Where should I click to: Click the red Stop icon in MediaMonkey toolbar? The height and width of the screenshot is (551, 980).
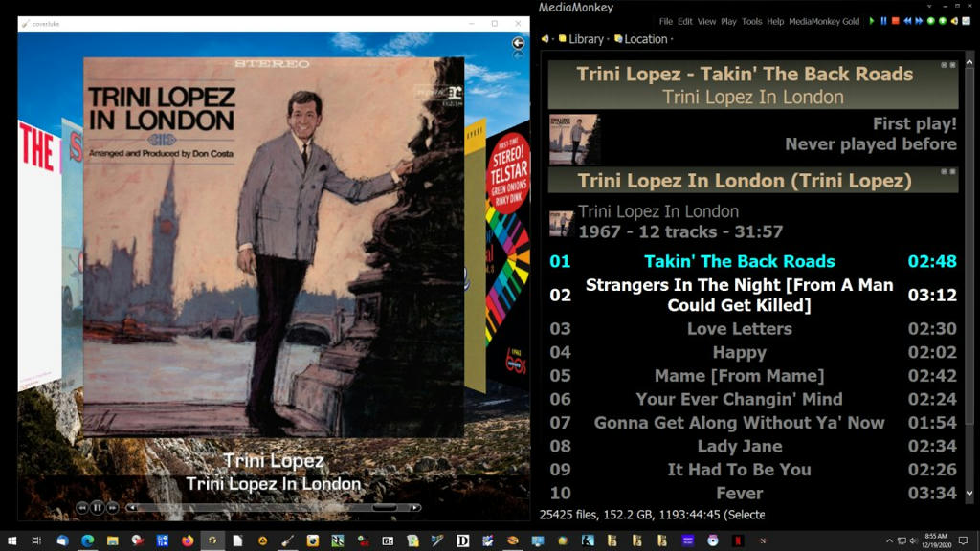[896, 21]
